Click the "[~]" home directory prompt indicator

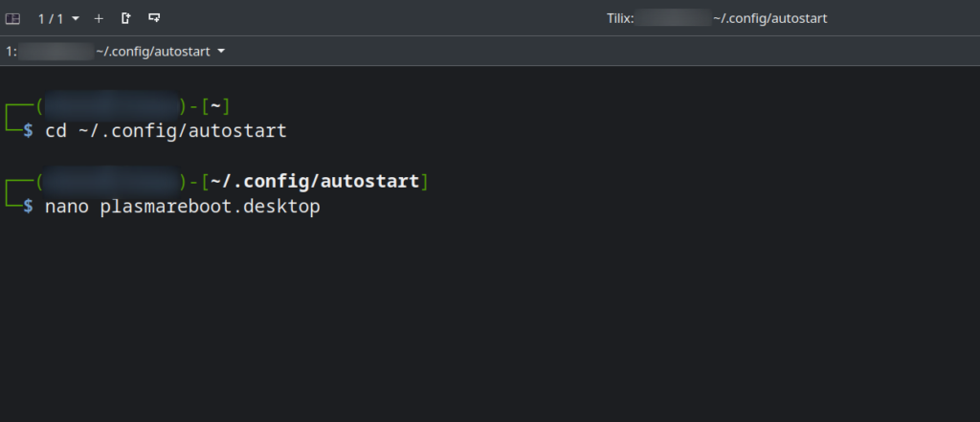215,107
